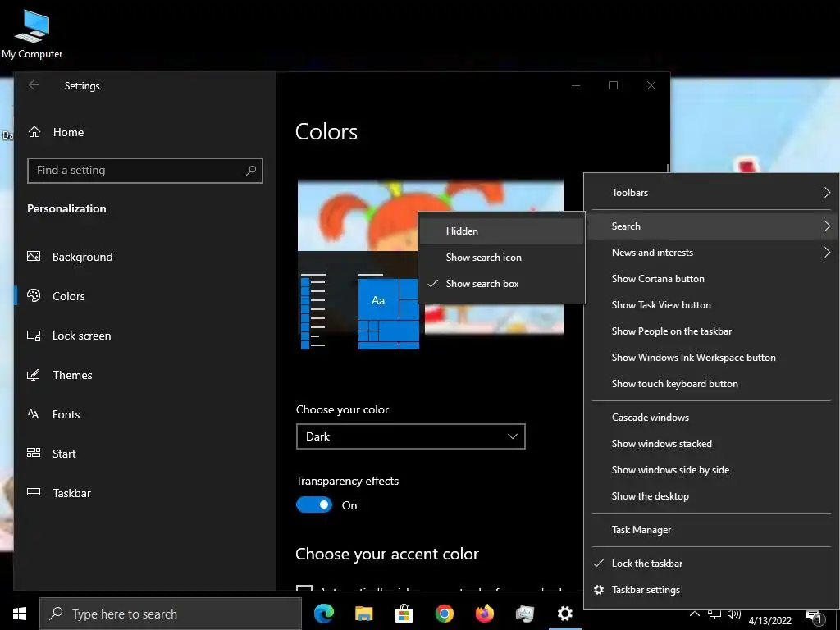The height and width of the screenshot is (630, 840).
Task: Minimize the Settings window
Action: (x=576, y=85)
